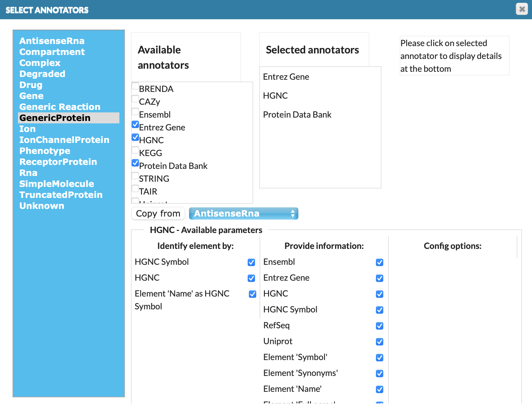
Task: Select Entrez Gene in Selected annotators
Action: point(286,77)
